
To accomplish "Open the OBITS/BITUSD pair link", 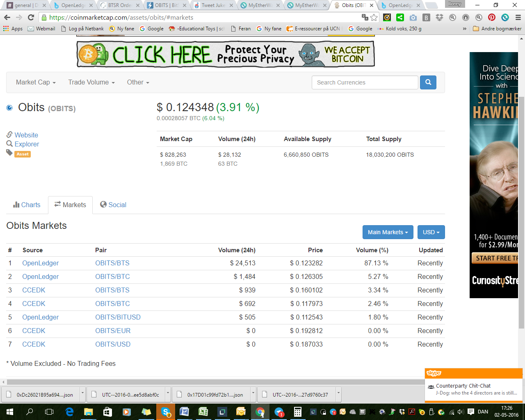I will coord(118,317).
